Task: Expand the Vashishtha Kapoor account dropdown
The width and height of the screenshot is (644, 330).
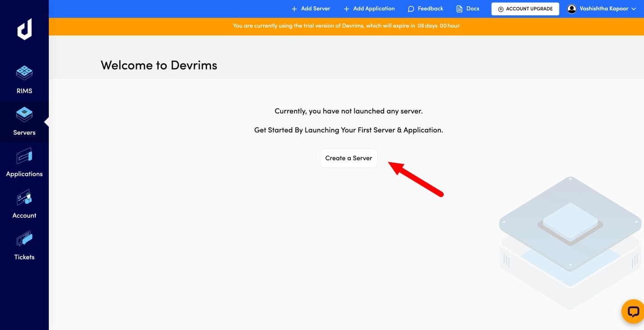Action: pos(602,9)
